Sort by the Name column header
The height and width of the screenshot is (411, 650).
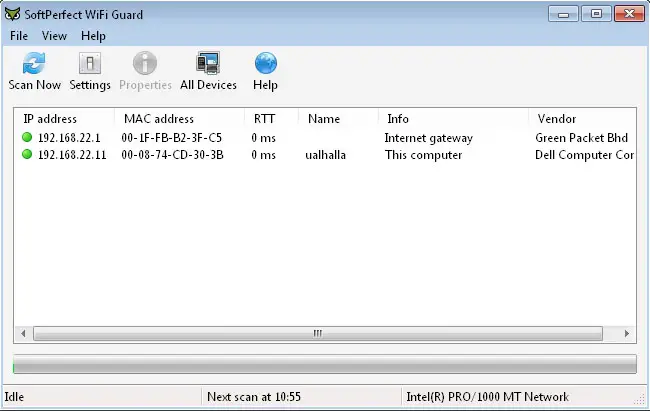tap(338, 119)
